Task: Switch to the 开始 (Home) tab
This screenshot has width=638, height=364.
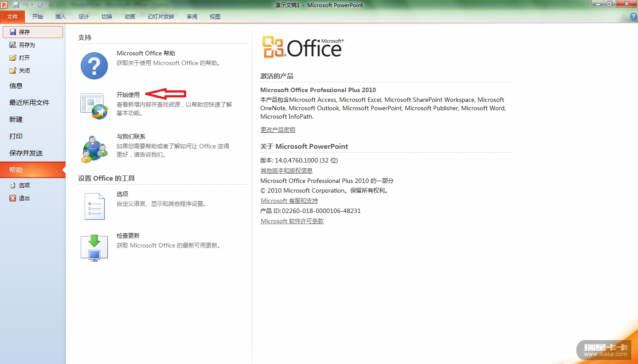Action: [x=38, y=17]
